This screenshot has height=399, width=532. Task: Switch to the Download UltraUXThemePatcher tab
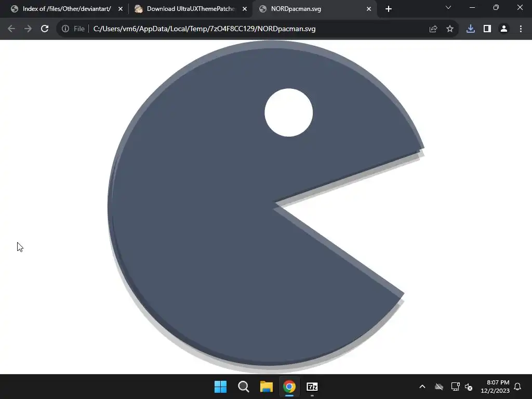pyautogui.click(x=190, y=9)
